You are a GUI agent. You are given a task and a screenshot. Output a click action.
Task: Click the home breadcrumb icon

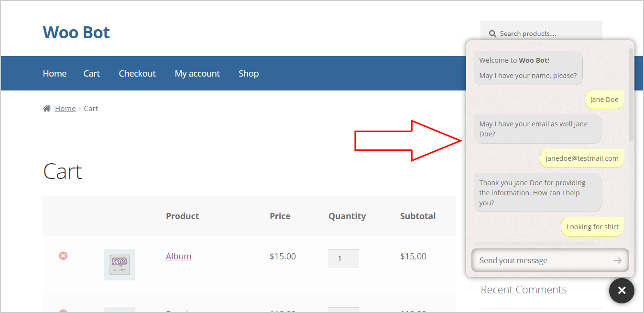(46, 109)
